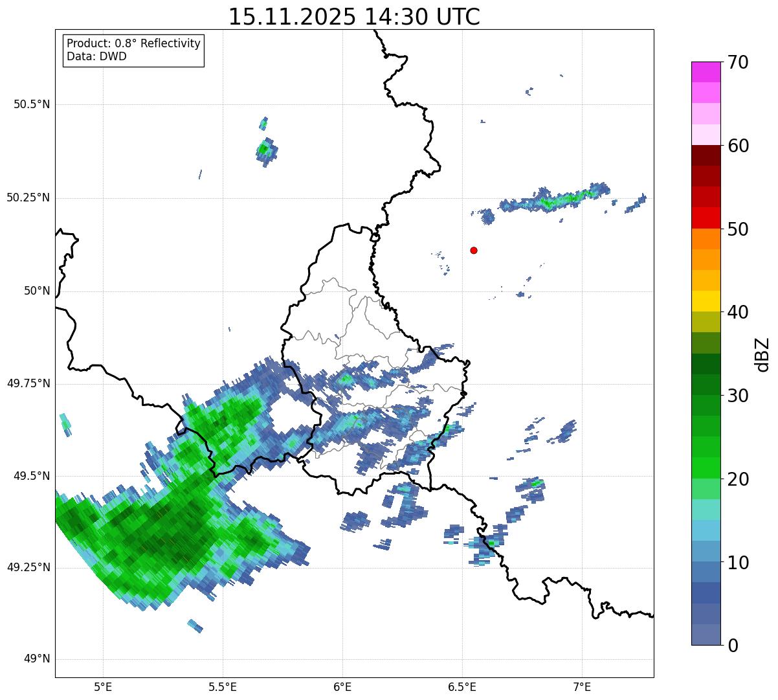Click the 10 tick on colorbar

(x=738, y=562)
